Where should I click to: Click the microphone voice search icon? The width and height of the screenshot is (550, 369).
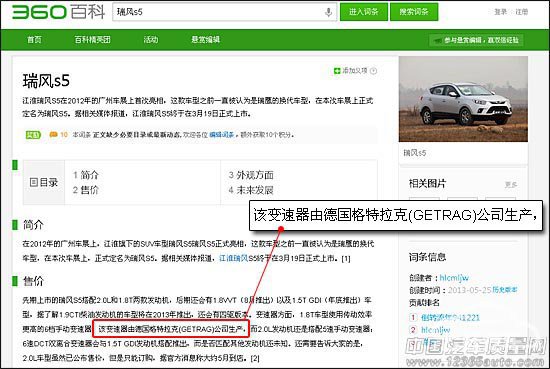tap(328, 12)
